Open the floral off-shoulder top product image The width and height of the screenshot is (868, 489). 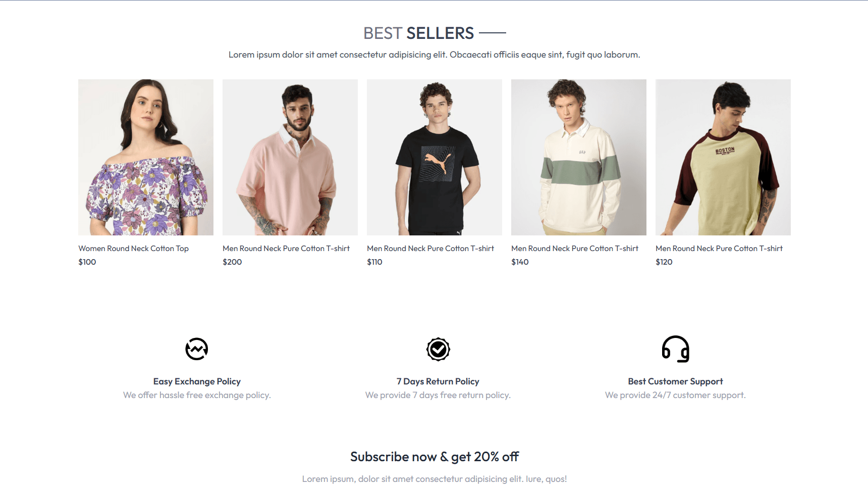pyautogui.click(x=146, y=157)
